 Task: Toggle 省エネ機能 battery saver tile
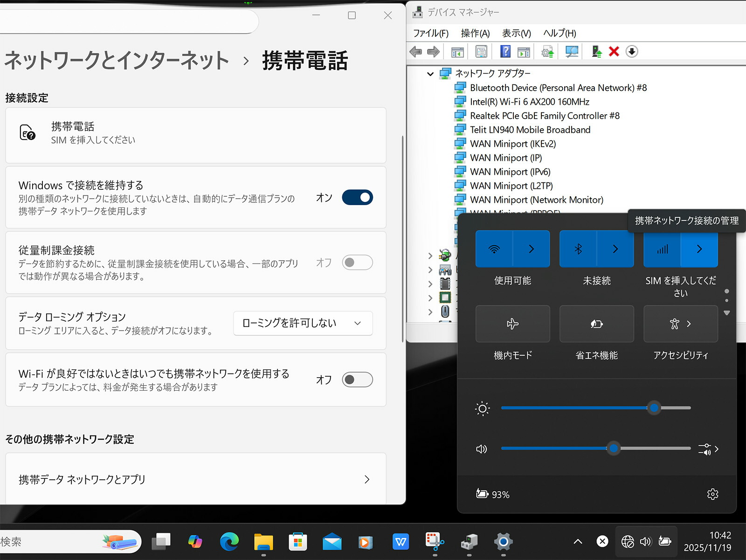(x=596, y=324)
